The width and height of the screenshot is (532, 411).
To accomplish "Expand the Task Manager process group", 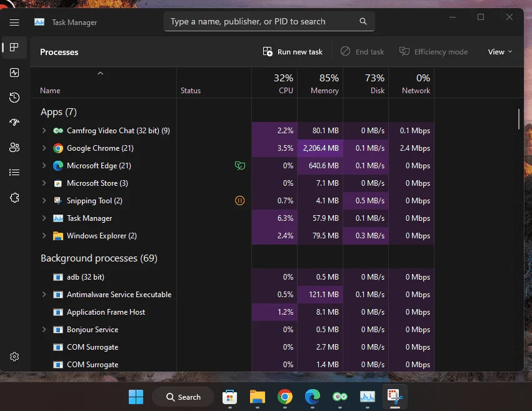I will click(44, 218).
